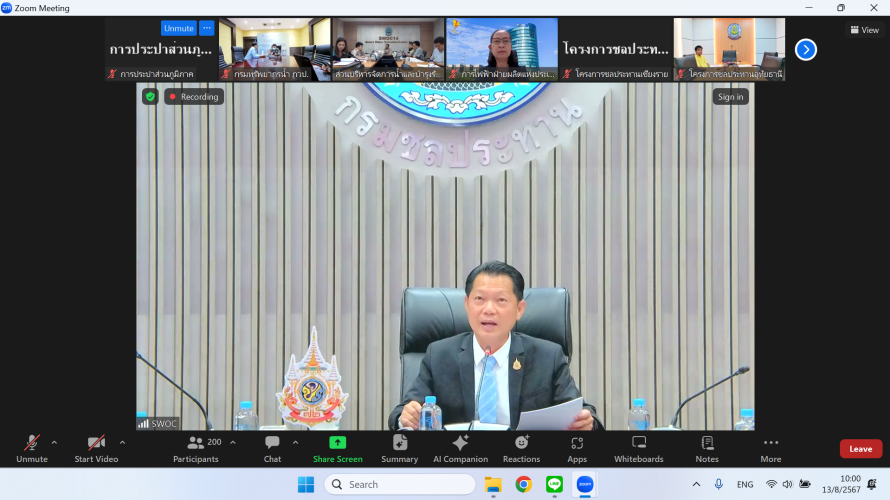Click the green encryption shield icon
Screen dimensions: 890x500
tap(150, 97)
